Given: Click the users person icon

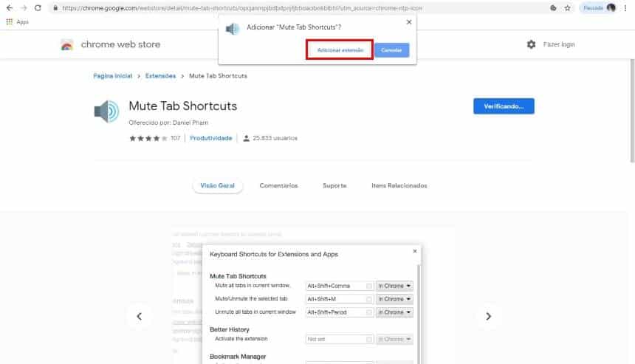Looking at the screenshot, I should (x=246, y=139).
